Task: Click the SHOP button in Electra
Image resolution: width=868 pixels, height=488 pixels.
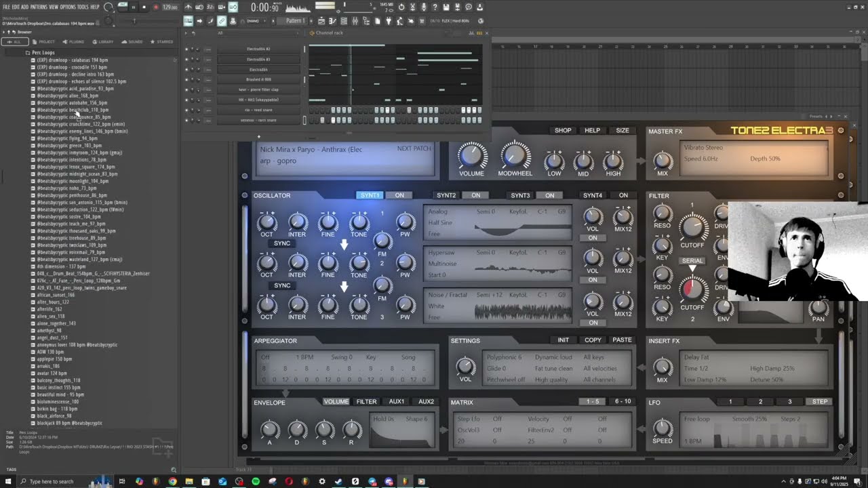Action: 563,130
